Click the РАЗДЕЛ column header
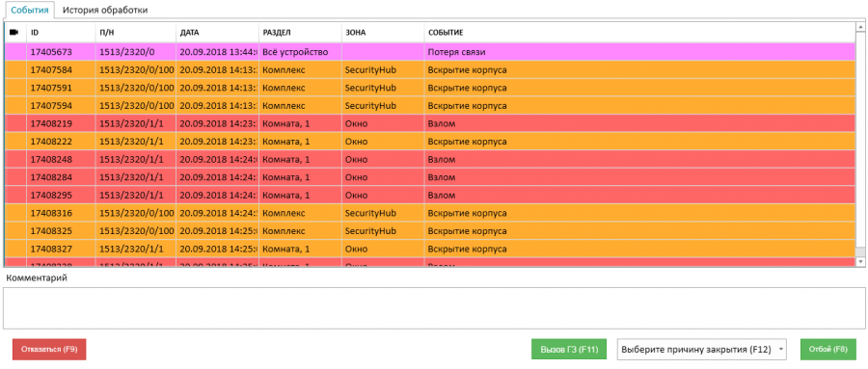Image resolution: width=868 pixels, height=369 pixels. coord(301,33)
